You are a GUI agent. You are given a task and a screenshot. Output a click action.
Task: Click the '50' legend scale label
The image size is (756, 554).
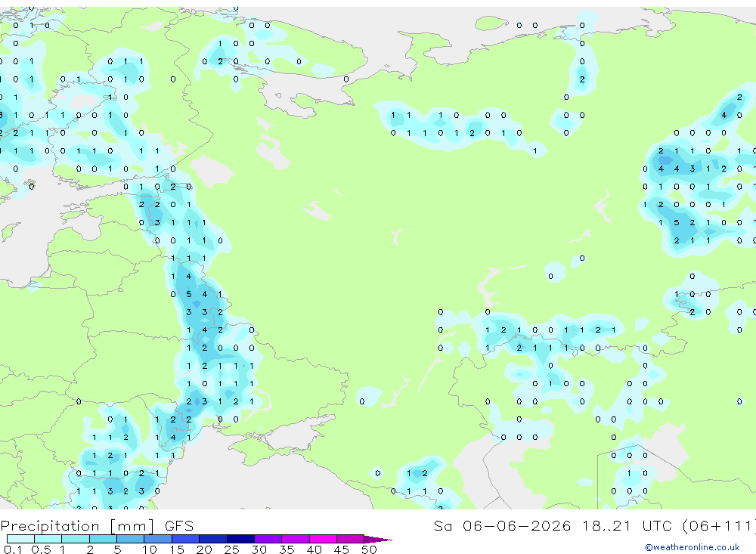click(369, 549)
